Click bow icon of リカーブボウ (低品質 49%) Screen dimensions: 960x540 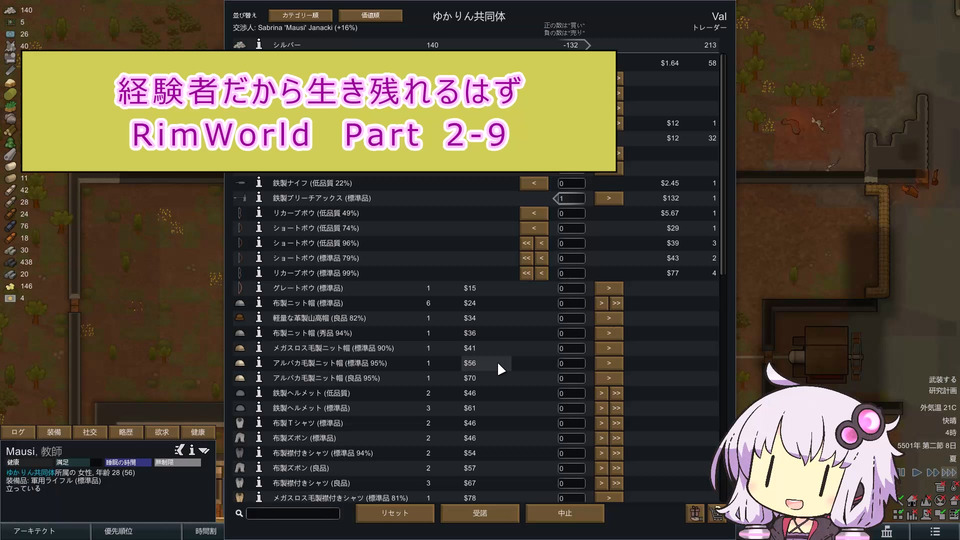coord(240,213)
